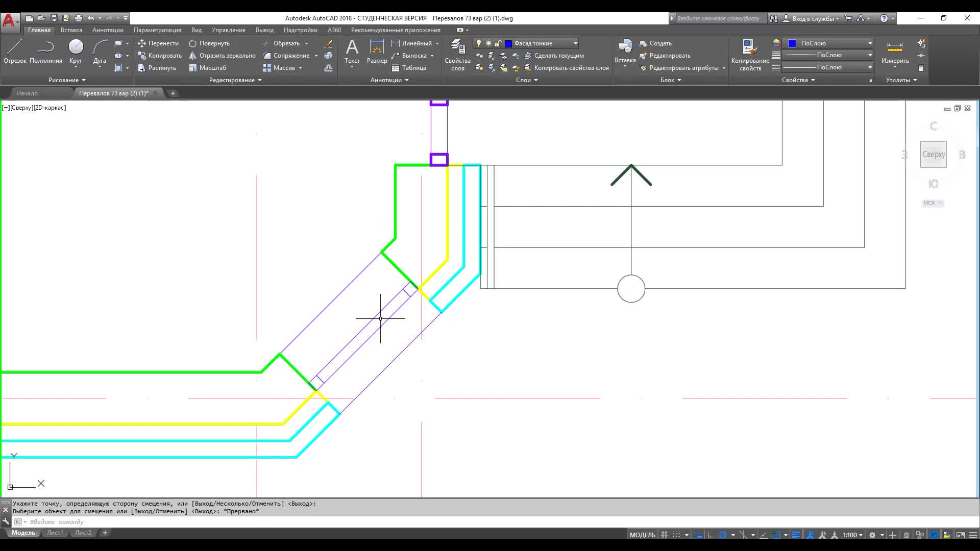Open the Параметризация ribbon tab
Viewport: 980px width, 551px height.
(x=157, y=30)
